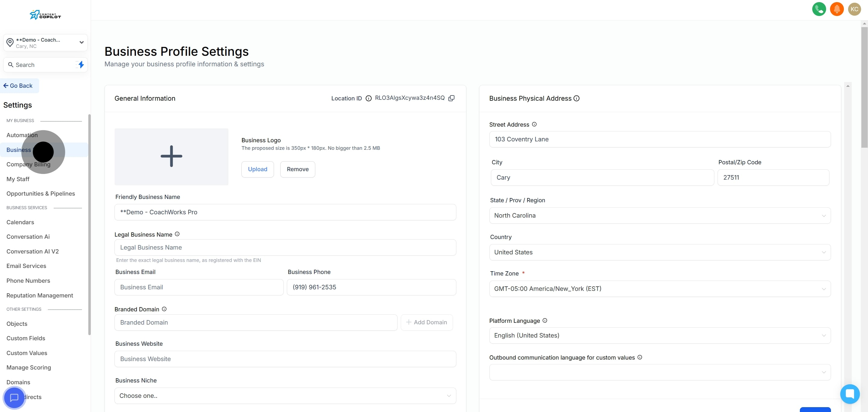Open the chat support bubble at bottom right

click(850, 394)
